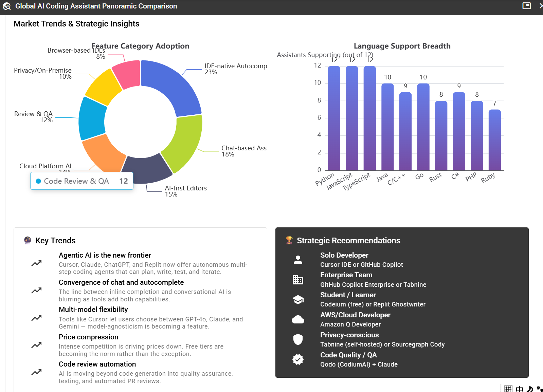
Task: Click the JavaScript bar in the language chart
Action: pyautogui.click(x=352, y=118)
